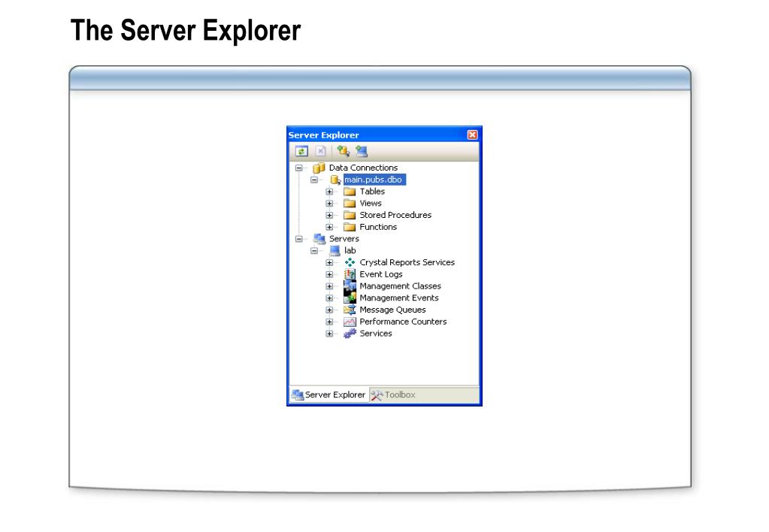Expand the Tables node
Viewport: 769px width, 532px height.
point(329,192)
